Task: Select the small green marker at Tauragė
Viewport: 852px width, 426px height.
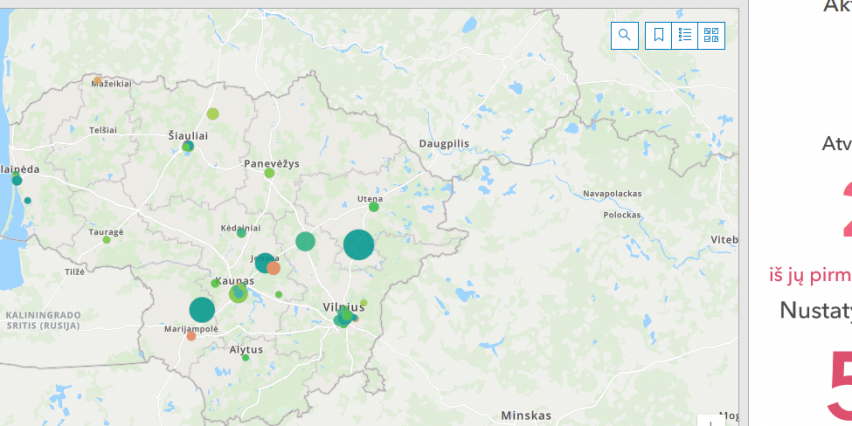Action: click(106, 240)
